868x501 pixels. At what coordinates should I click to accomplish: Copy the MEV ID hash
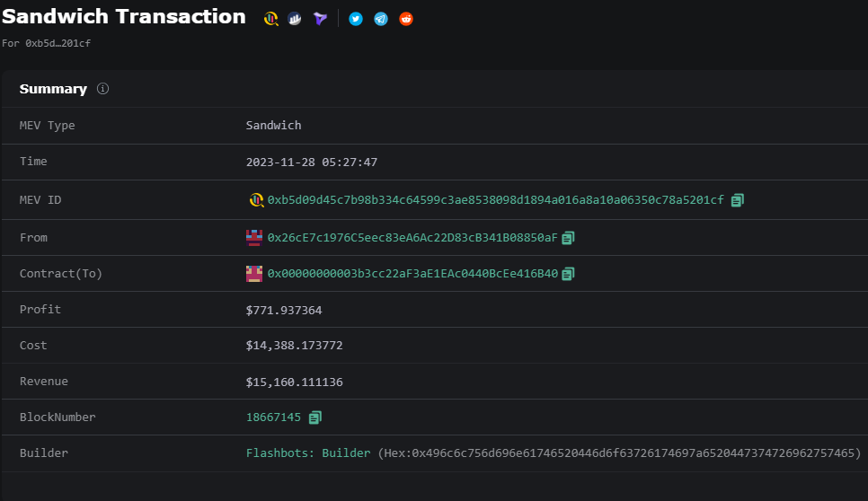[738, 200]
